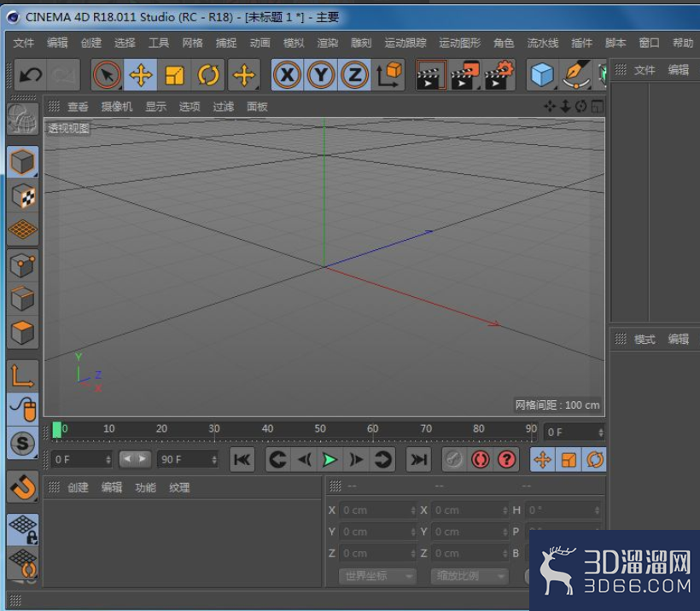Open material manager 纹理 menu
The width and height of the screenshot is (700, 611).
(x=179, y=488)
